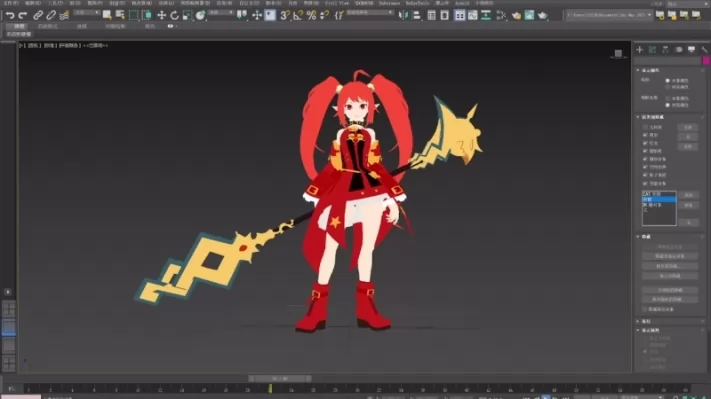
Task: Activate the Select and Move tool
Action: point(161,15)
